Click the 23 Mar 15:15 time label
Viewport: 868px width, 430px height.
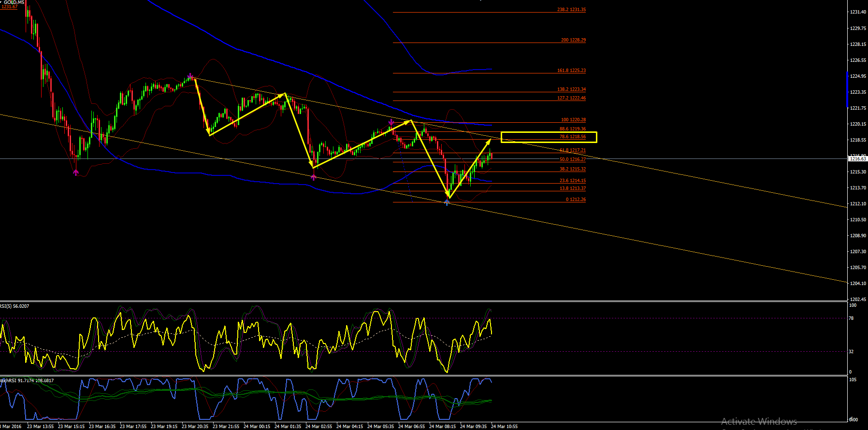pyautogui.click(x=72, y=427)
